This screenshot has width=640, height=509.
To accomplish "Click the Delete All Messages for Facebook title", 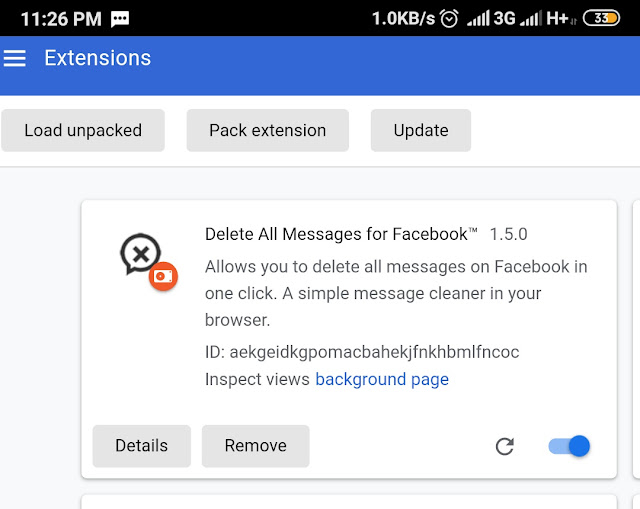I will (x=341, y=234).
